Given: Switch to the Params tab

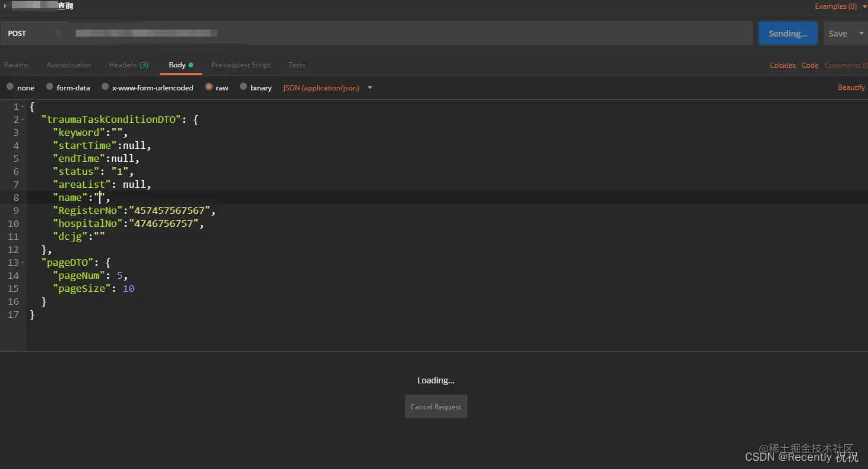Looking at the screenshot, I should coord(16,65).
